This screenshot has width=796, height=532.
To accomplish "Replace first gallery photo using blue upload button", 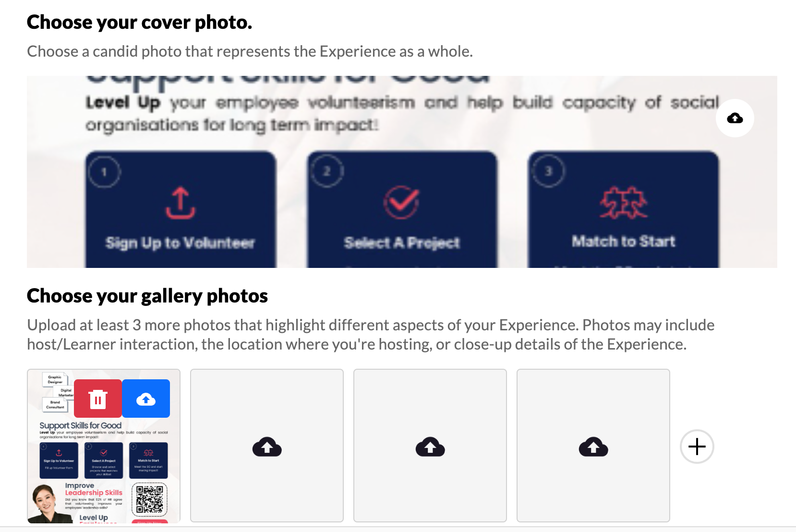I will (146, 399).
